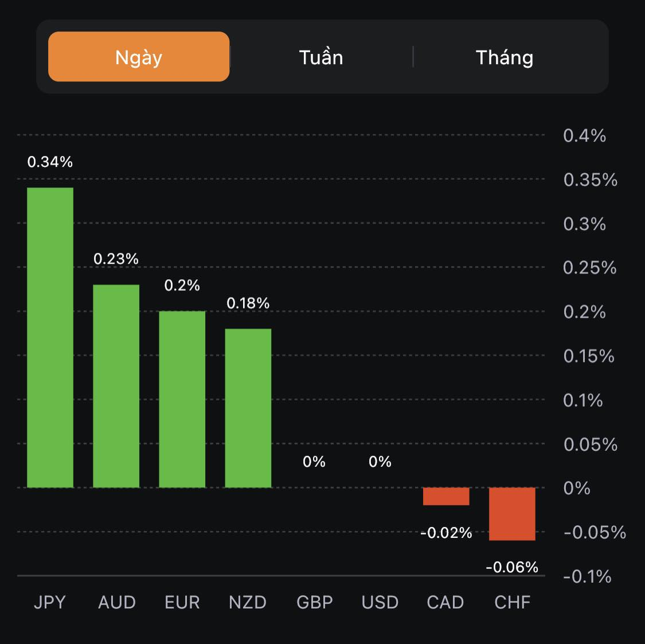
Task: Click the NZD axis label
Action: pyautogui.click(x=248, y=602)
